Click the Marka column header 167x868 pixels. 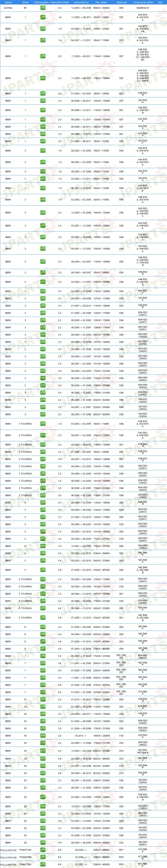click(x=8, y=2)
